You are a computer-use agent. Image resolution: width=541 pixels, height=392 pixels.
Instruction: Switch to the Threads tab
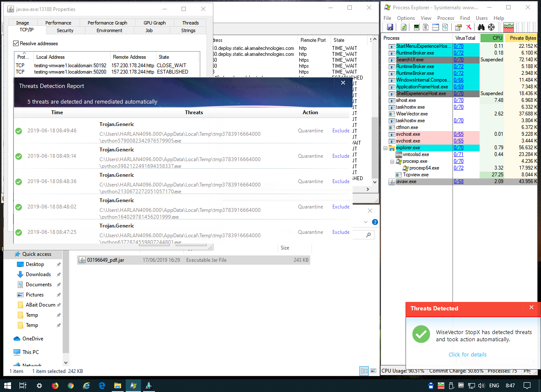click(x=190, y=23)
